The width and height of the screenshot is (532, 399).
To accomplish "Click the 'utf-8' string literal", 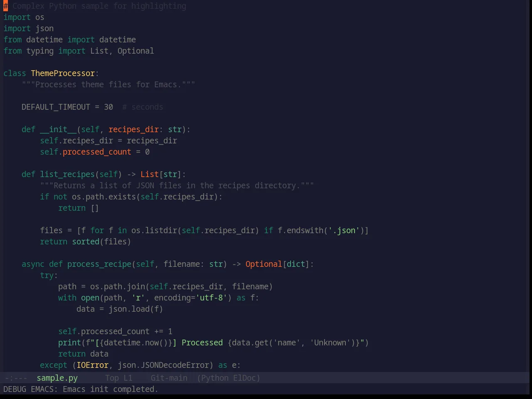I will [211, 298].
